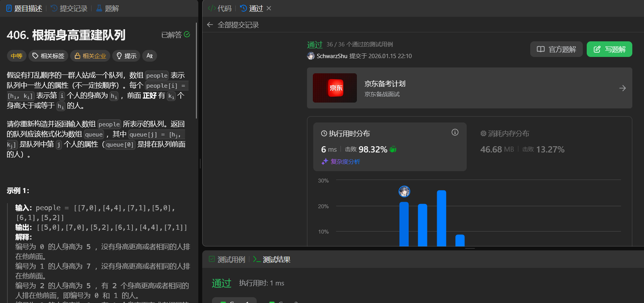
Task: Click the SchwarzShu avatar next to username
Action: (311, 56)
